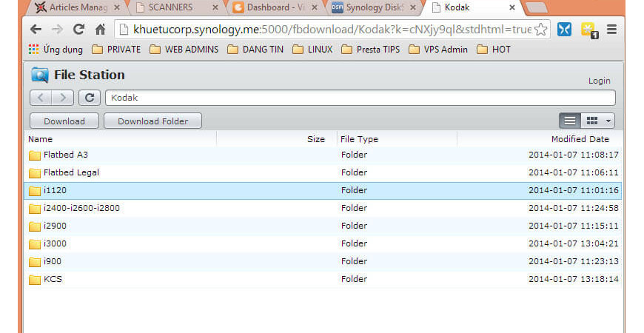Screen dimensions: 644x333
Task: Bookmark this page with the star icon
Action: (541, 30)
